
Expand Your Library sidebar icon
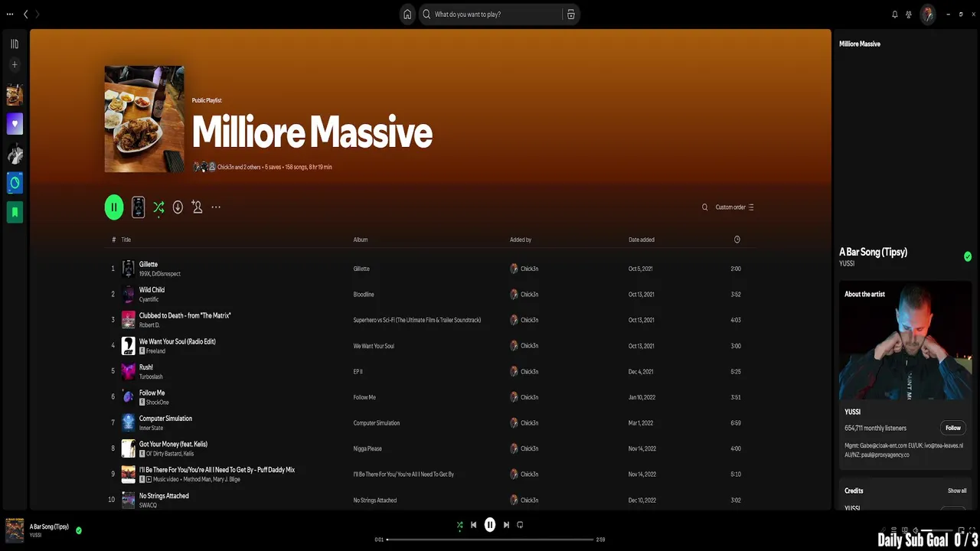[x=15, y=44]
